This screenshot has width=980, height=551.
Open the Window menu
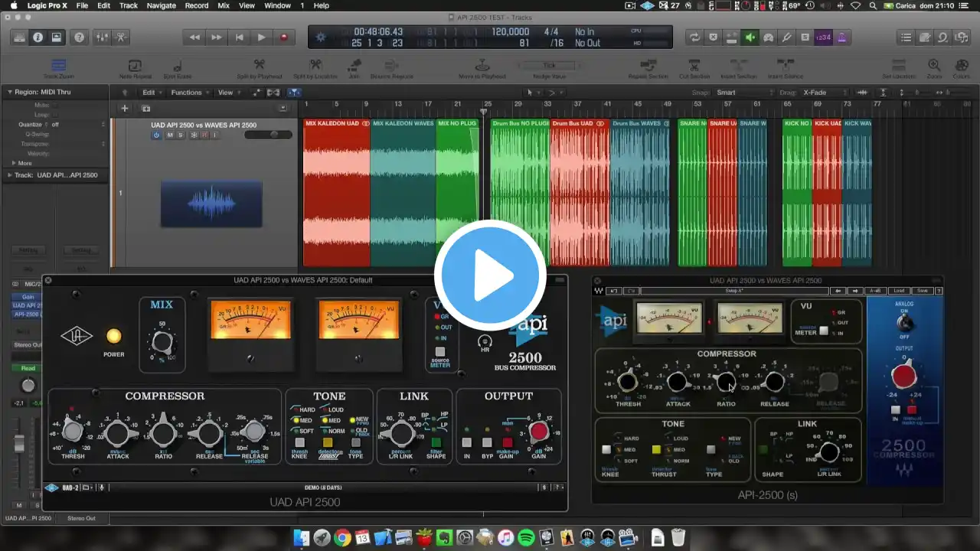click(x=277, y=5)
